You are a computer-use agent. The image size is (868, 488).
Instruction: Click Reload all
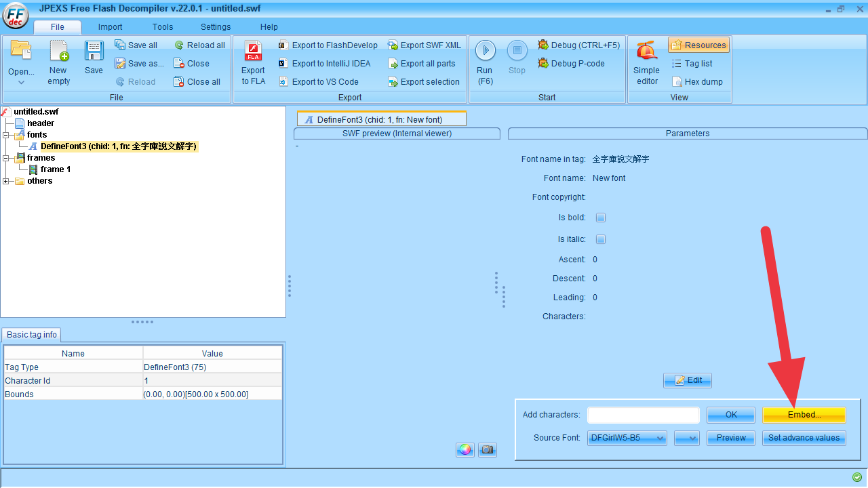tap(200, 45)
